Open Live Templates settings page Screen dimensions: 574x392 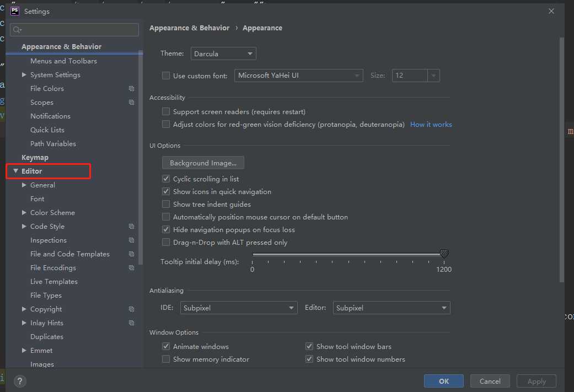point(54,282)
